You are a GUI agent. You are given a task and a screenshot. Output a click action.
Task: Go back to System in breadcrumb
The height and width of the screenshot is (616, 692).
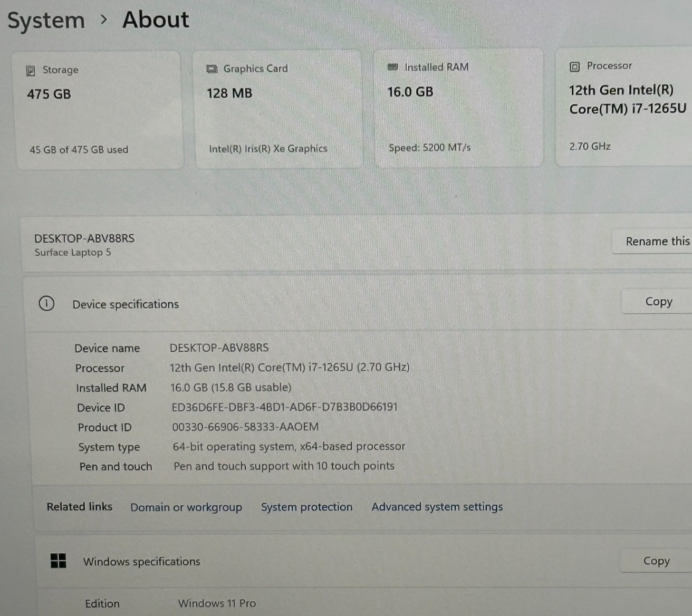pos(46,21)
